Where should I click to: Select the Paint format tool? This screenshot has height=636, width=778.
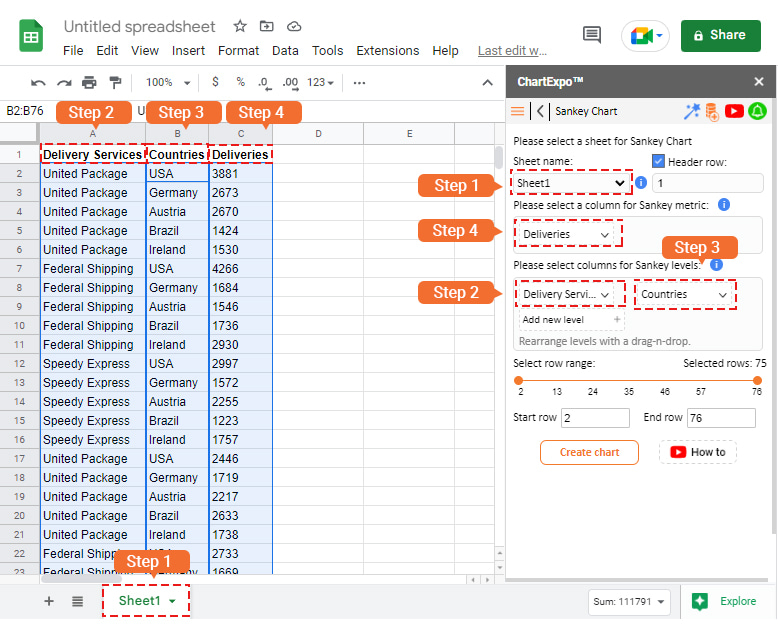[x=115, y=82]
